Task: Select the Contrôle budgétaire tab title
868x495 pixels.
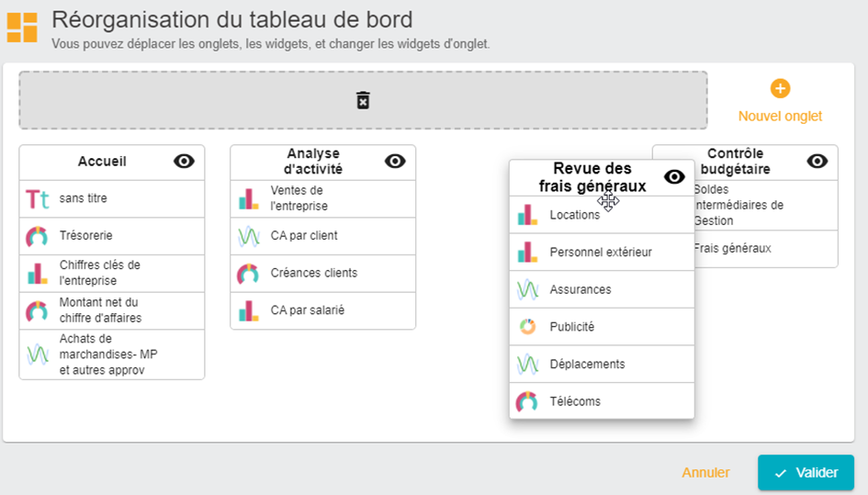Action: (x=735, y=162)
